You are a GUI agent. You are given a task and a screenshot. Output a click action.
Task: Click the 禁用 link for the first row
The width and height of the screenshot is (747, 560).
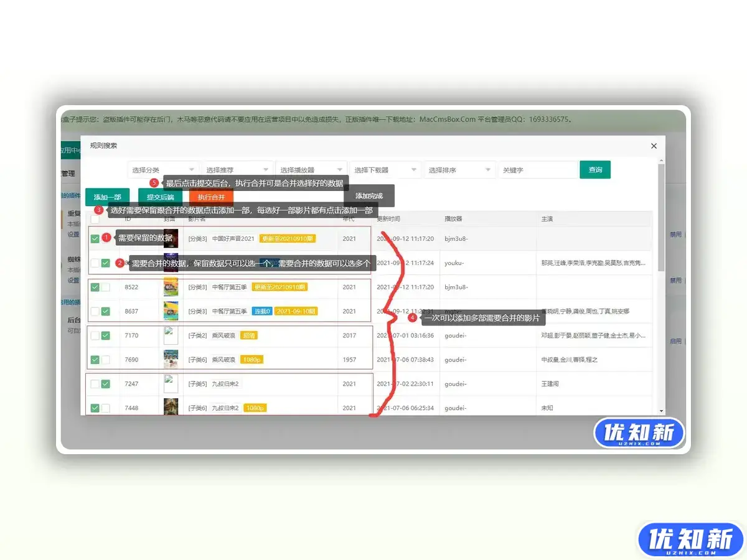tap(675, 235)
